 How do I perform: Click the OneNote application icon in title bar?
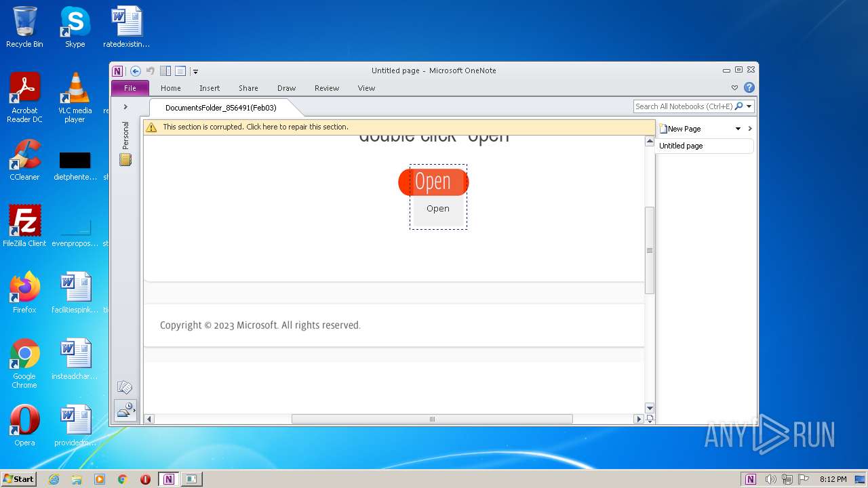tap(118, 70)
